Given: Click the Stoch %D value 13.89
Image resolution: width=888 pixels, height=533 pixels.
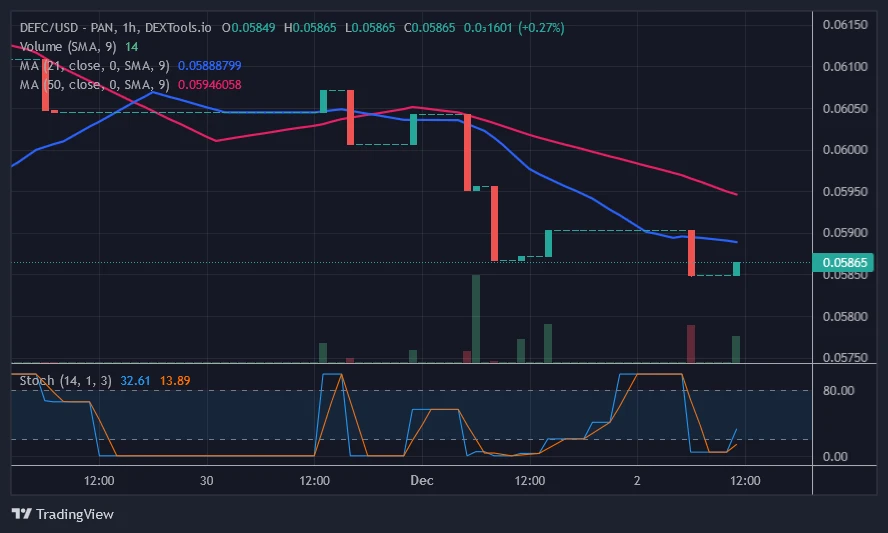Looking at the screenshot, I should coord(176,381).
